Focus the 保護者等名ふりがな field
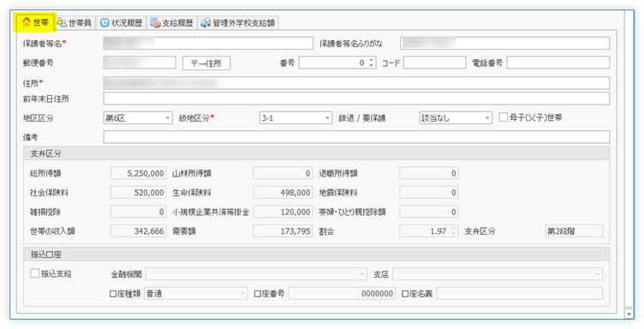644x329 pixels. (504, 43)
